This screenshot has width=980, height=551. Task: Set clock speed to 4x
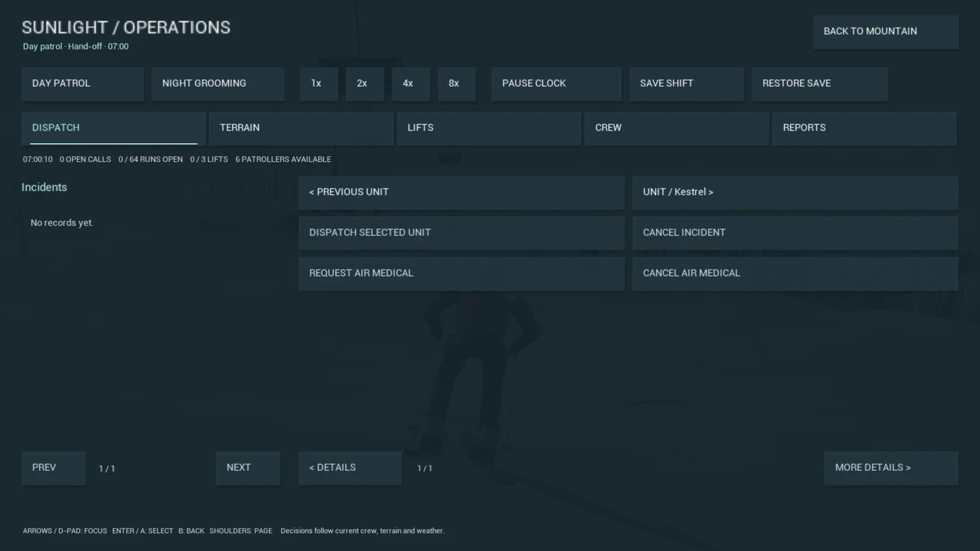(x=411, y=84)
